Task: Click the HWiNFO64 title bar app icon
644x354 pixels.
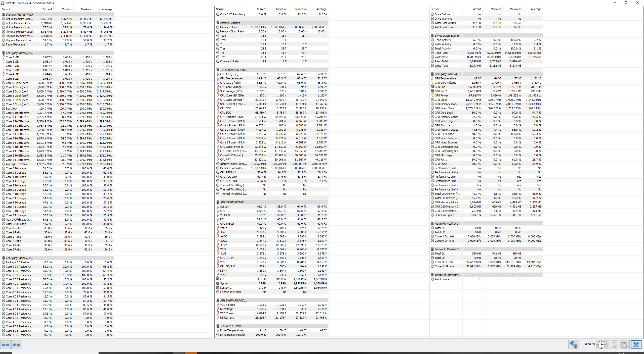Action: 3,3
